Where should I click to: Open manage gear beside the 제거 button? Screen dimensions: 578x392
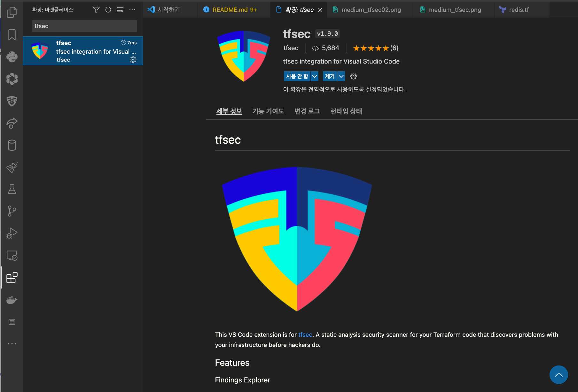(x=353, y=76)
